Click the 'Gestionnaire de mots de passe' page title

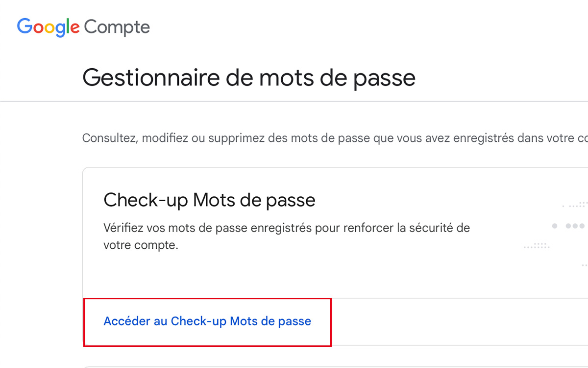coord(249,77)
